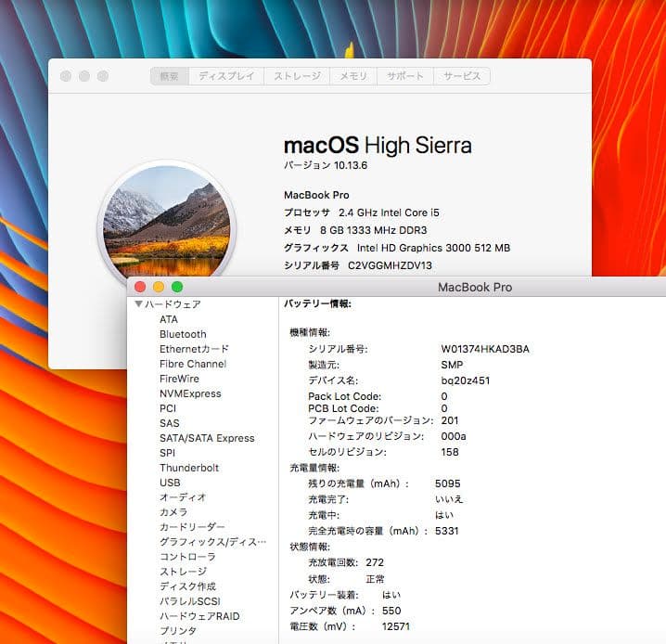
Task: Select ストレージ in the report sidebar
Action: [x=183, y=572]
